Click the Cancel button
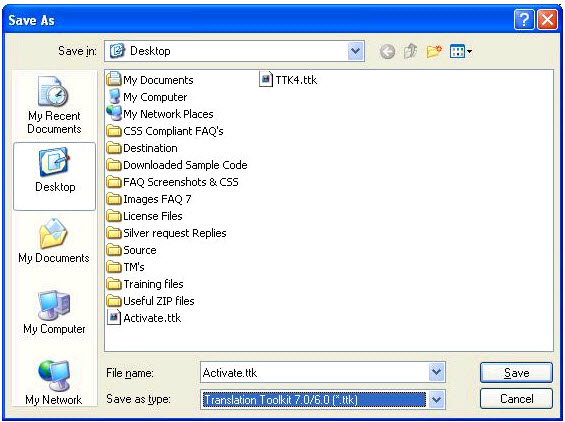This screenshot has width=565, height=422. coord(516,399)
